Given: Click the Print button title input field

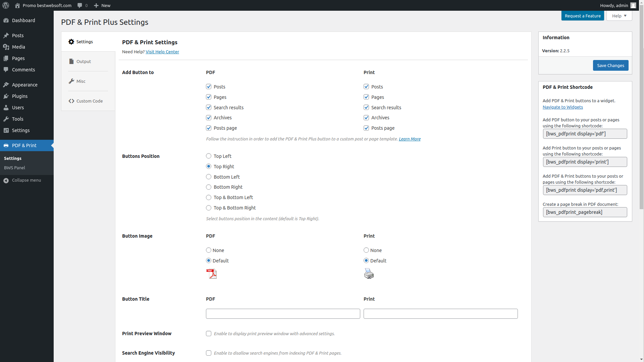Looking at the screenshot, I should click(441, 314).
